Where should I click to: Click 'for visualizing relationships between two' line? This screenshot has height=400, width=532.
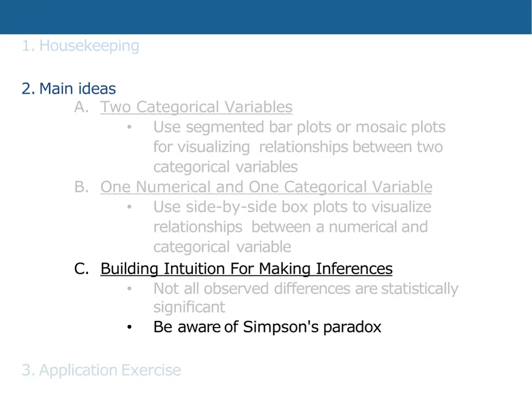coord(298,147)
